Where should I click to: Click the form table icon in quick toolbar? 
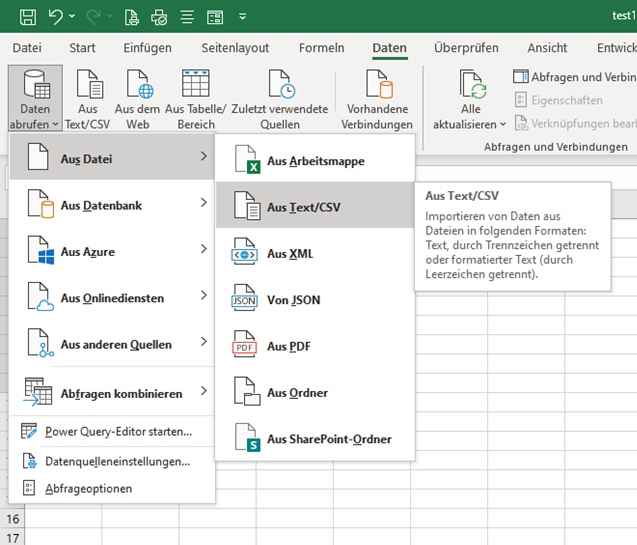214,17
